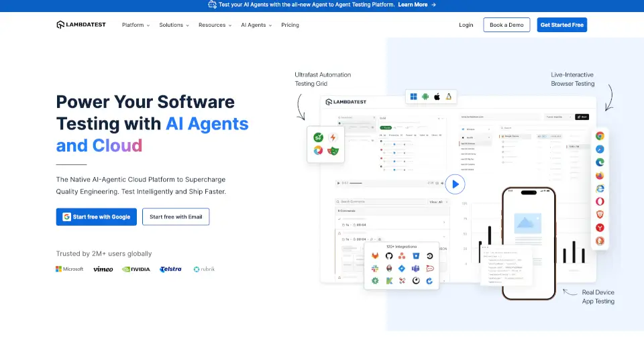644x362 pixels.
Task: Click the Book a Demo button
Action: 506,25
